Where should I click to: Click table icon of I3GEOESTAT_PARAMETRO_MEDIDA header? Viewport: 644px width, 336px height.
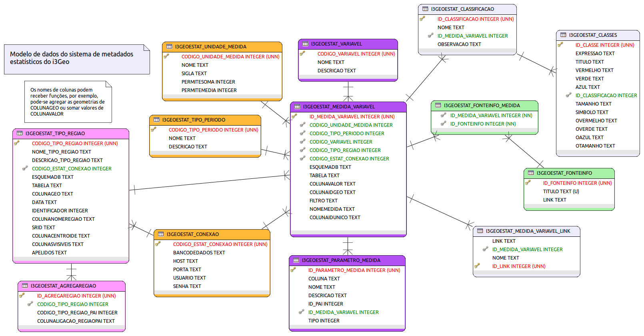pyautogui.click(x=296, y=260)
